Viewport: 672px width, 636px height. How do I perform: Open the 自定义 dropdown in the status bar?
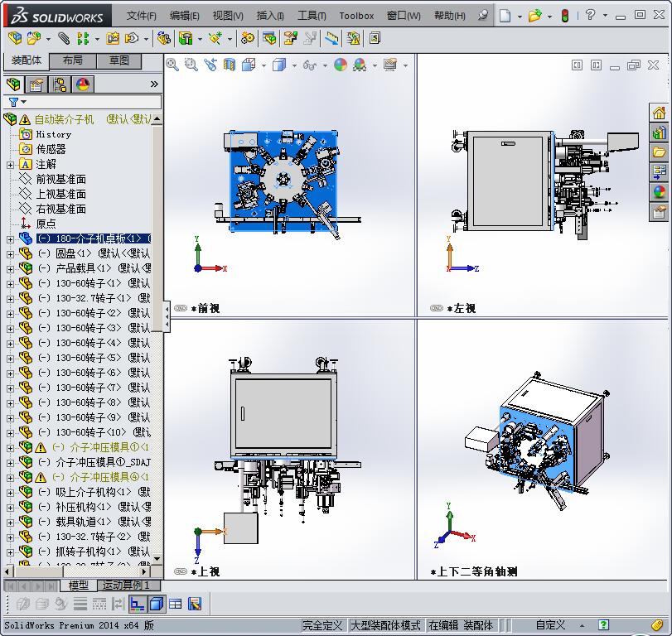(582, 626)
